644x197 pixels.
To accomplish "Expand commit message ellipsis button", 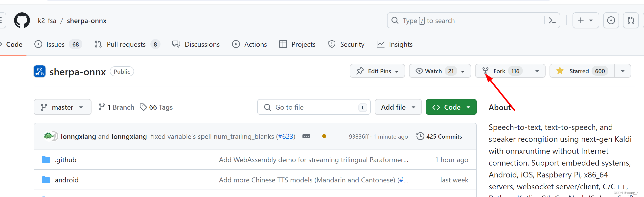I will (306, 136).
